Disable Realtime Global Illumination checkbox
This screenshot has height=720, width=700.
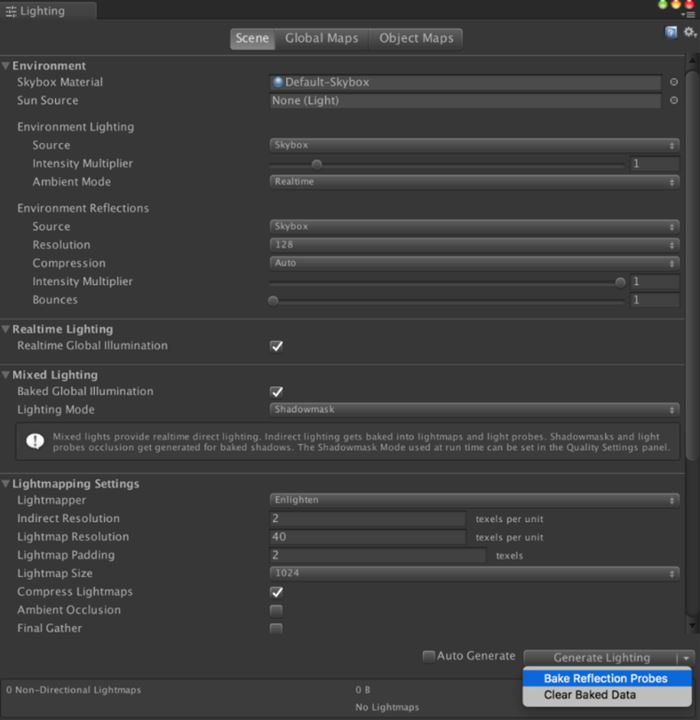(276, 346)
